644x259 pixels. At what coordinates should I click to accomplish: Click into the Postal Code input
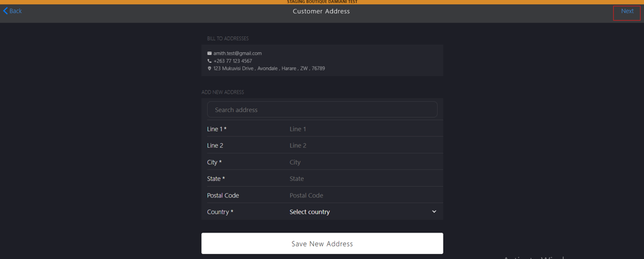(363, 196)
